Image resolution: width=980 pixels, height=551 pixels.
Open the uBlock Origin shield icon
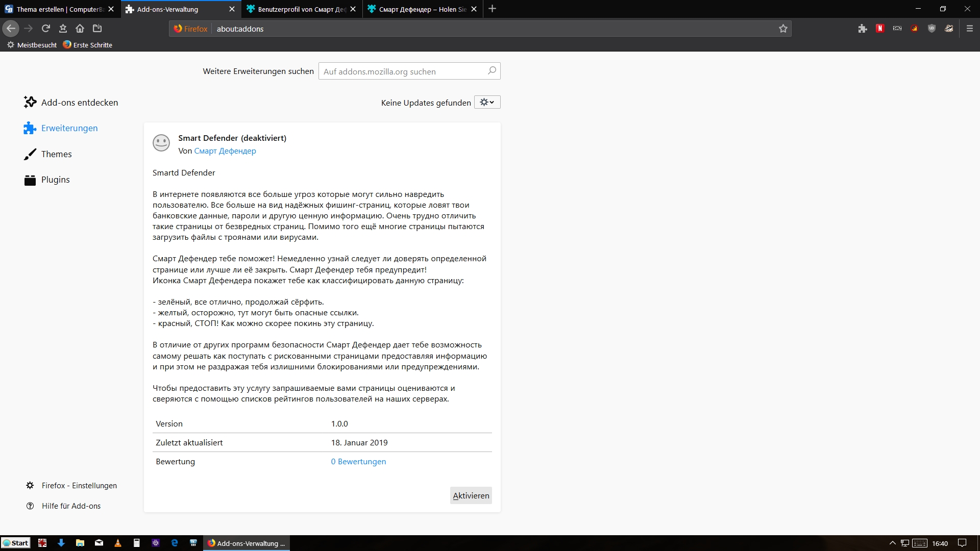pyautogui.click(x=932, y=29)
